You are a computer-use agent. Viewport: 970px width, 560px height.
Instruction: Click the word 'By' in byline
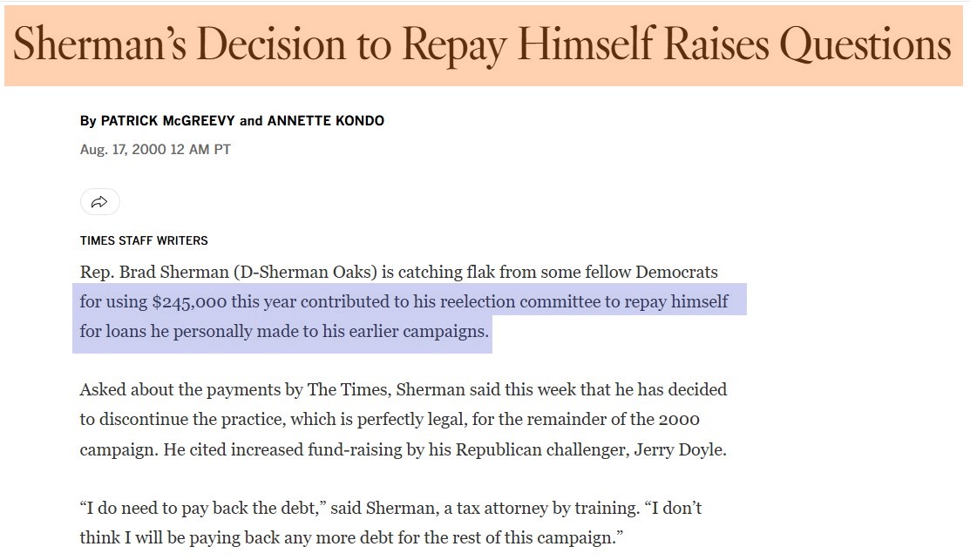click(x=88, y=121)
